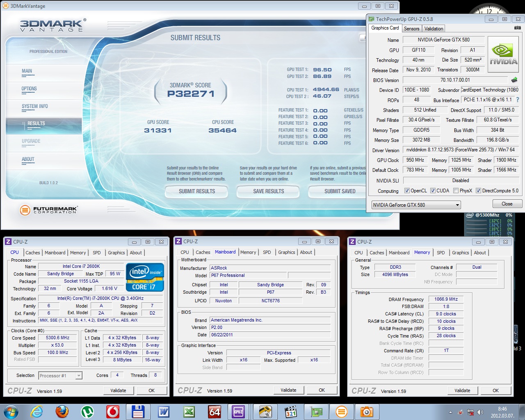Open Firefox from the taskbar

pos(62,411)
